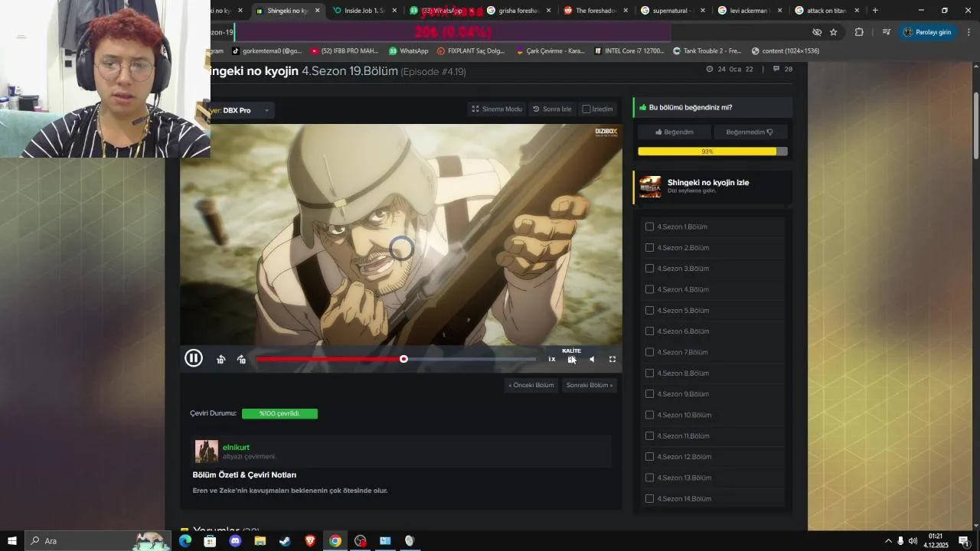
Task: Pause the video with the pause button
Action: tap(193, 358)
